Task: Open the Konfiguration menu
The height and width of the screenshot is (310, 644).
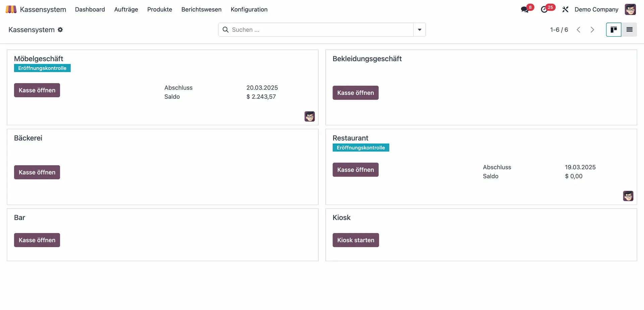Action: [x=249, y=9]
